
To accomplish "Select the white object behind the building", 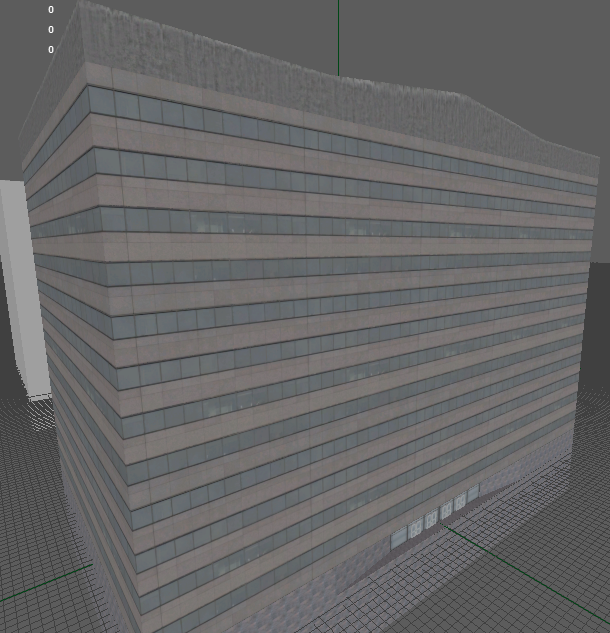I will tap(24, 289).
